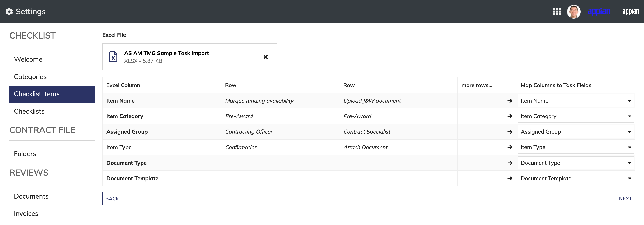Image resolution: width=644 pixels, height=225 pixels.
Task: Open Folders under Contract File
Action: [52, 154]
